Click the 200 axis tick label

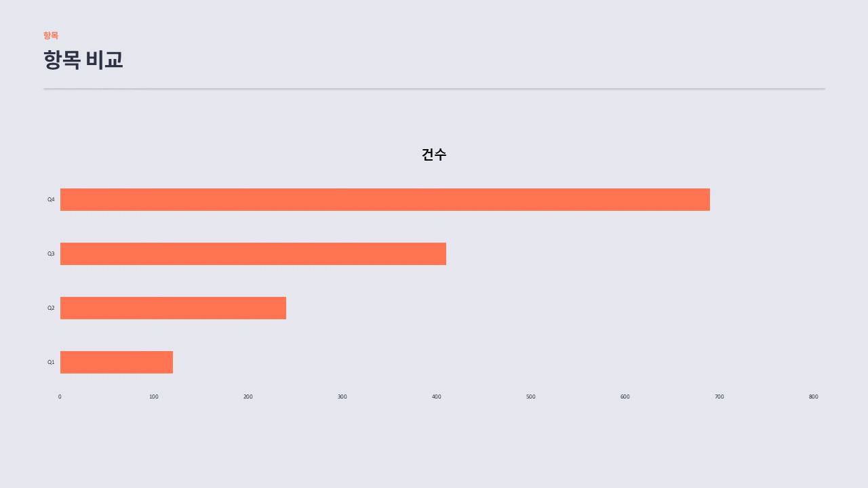pyautogui.click(x=248, y=396)
